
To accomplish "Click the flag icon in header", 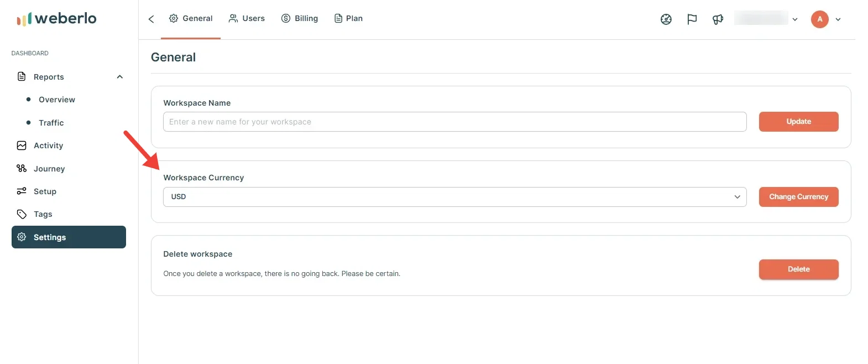I will pos(692,19).
